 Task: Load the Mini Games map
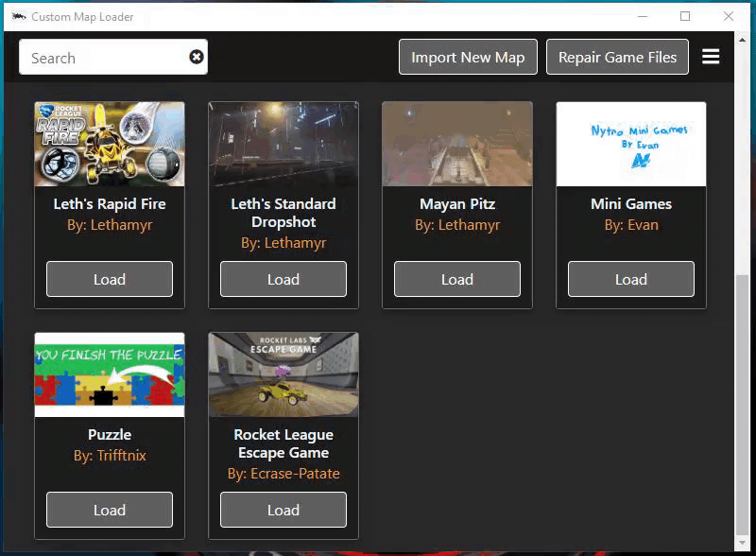[630, 279]
